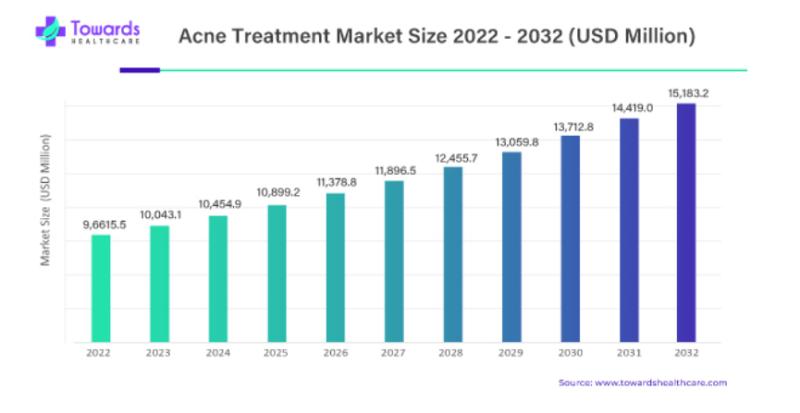Image resolution: width=800 pixels, height=413 pixels.
Task: Select the 2026 bar in the chart
Action: click(336, 268)
